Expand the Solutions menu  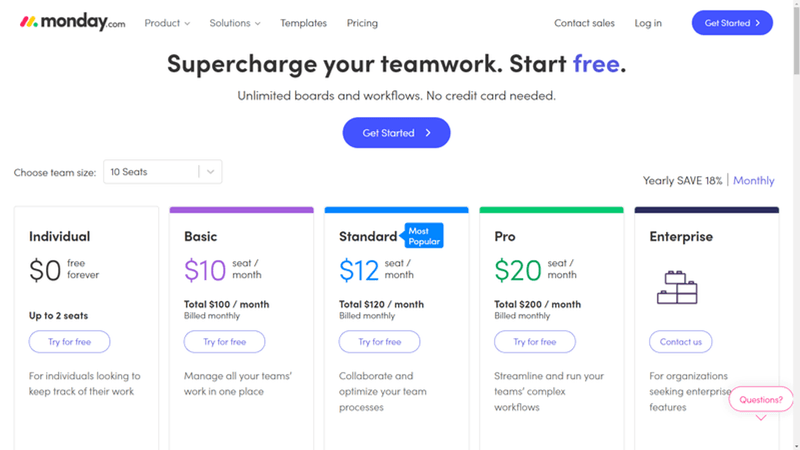click(235, 23)
